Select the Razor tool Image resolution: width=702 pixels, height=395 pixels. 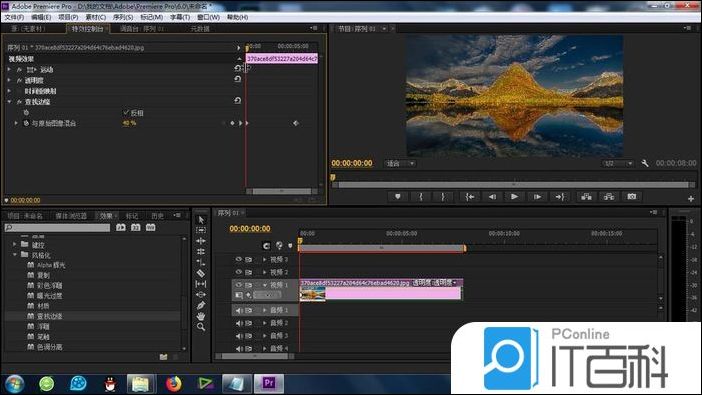pos(201,273)
